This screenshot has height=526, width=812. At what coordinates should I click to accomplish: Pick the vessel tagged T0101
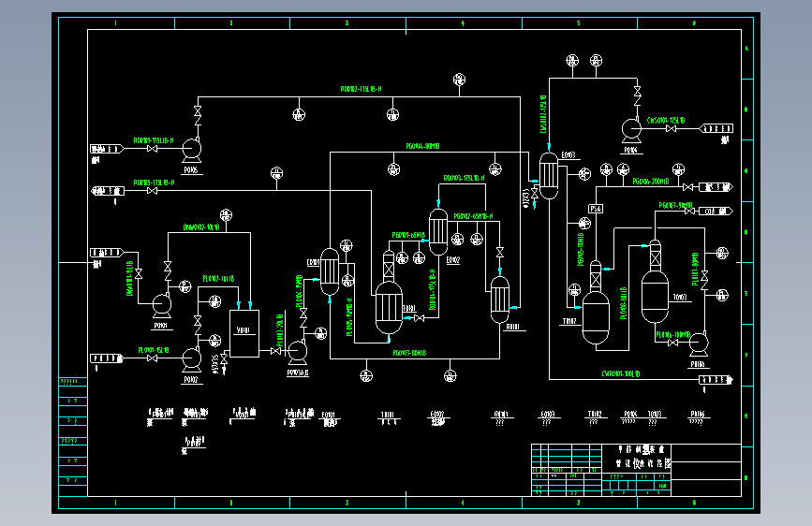click(x=389, y=293)
